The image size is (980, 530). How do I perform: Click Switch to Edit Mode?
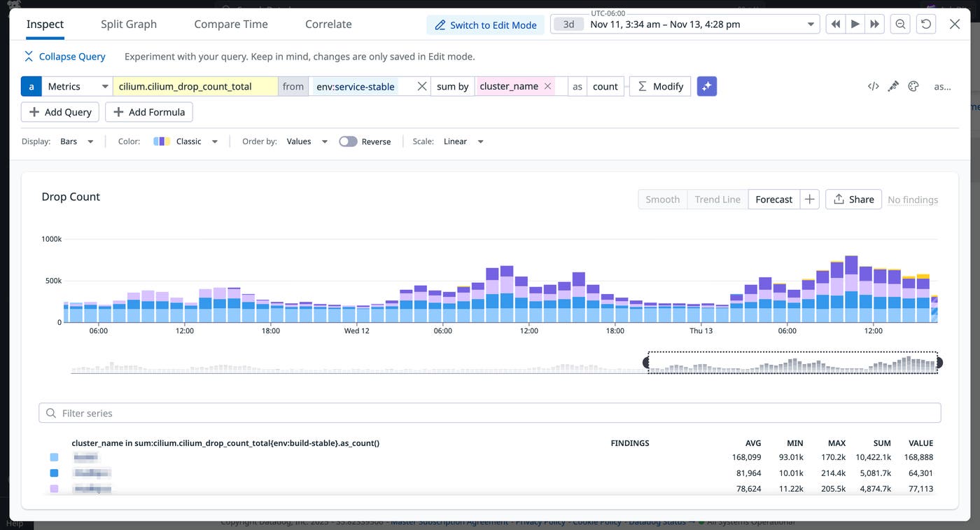point(485,25)
